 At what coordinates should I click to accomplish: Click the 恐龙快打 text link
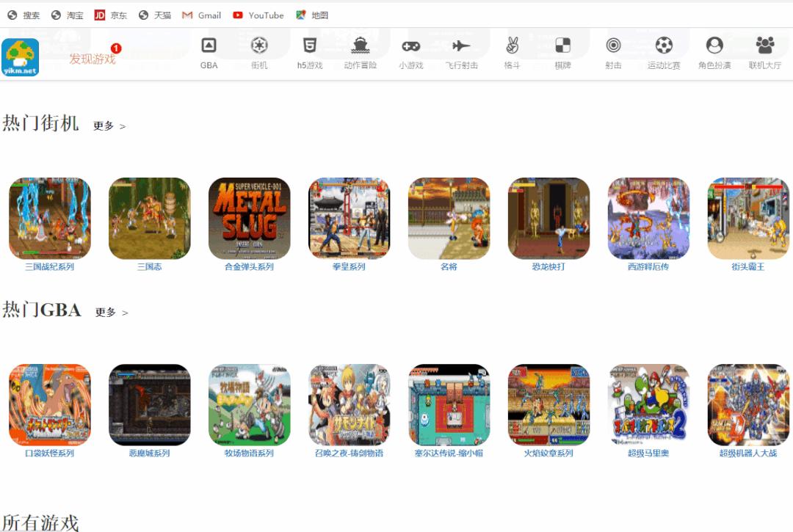point(548,267)
